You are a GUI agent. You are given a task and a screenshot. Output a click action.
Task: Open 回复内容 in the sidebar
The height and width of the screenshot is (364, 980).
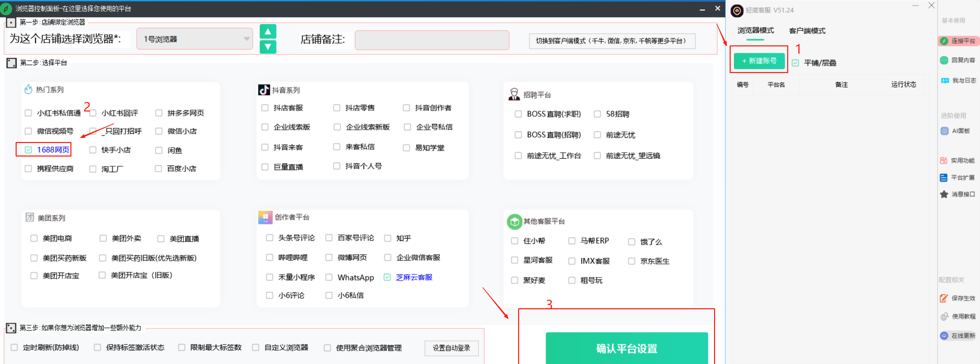[x=957, y=60]
